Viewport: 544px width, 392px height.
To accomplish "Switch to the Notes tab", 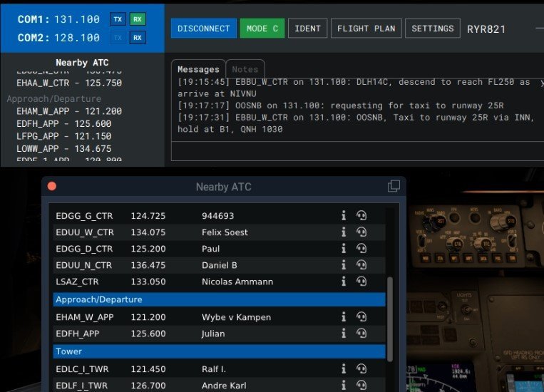I will pyautogui.click(x=245, y=69).
